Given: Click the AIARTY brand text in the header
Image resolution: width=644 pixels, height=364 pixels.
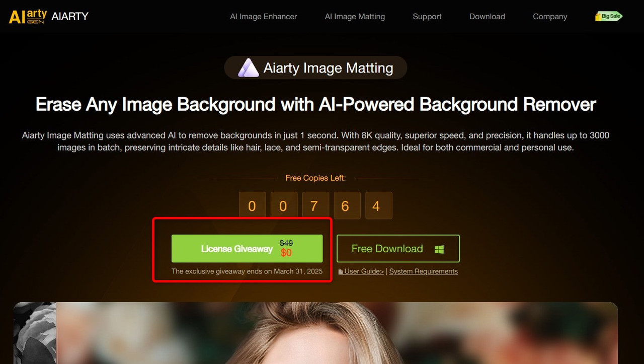Looking at the screenshot, I should pos(70,17).
